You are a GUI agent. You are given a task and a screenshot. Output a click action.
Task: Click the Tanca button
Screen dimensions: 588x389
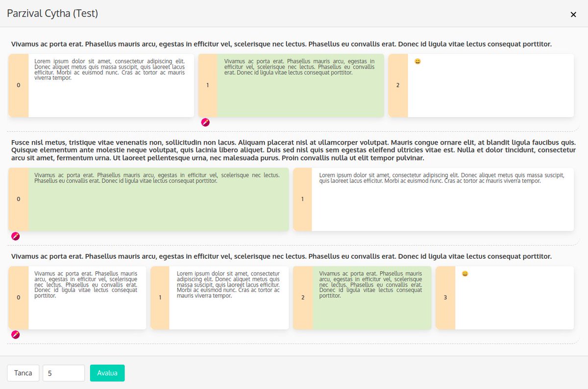tap(23, 373)
